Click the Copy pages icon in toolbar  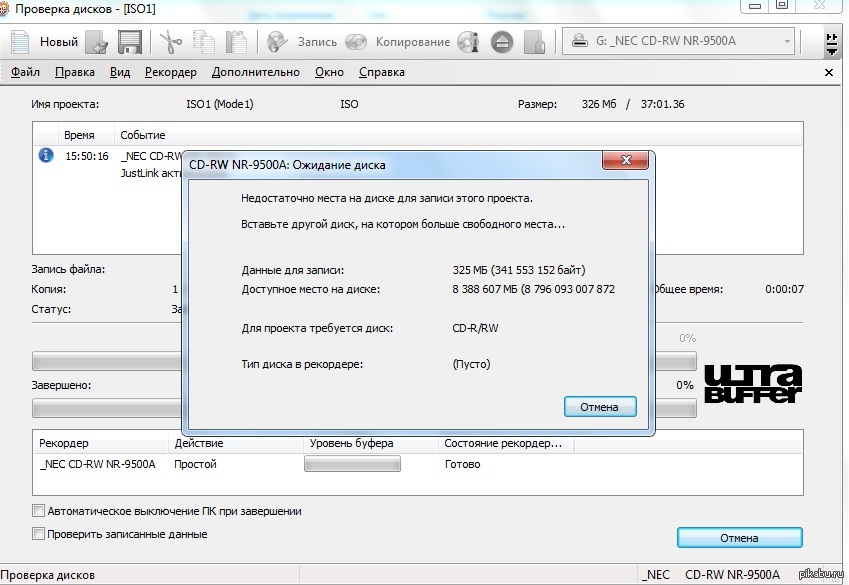[204, 42]
